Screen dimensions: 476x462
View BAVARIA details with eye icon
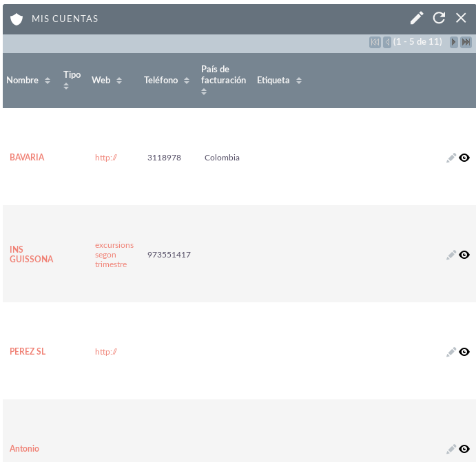464,158
